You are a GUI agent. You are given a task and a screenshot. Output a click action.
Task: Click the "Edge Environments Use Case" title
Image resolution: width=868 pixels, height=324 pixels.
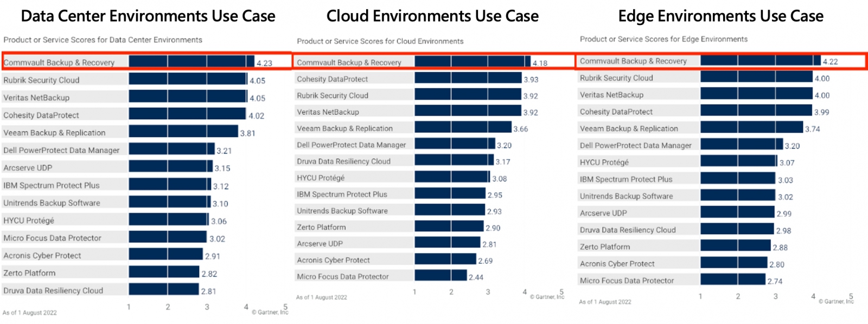tap(721, 16)
